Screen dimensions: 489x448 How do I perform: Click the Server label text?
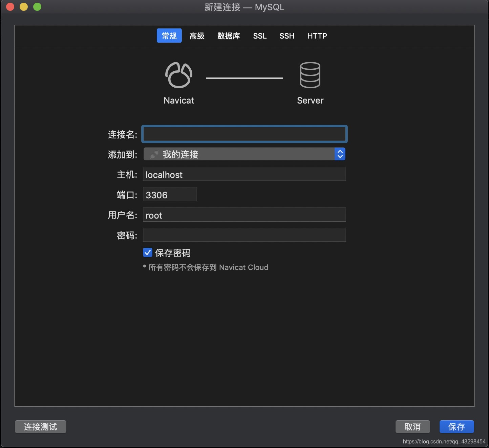click(310, 100)
